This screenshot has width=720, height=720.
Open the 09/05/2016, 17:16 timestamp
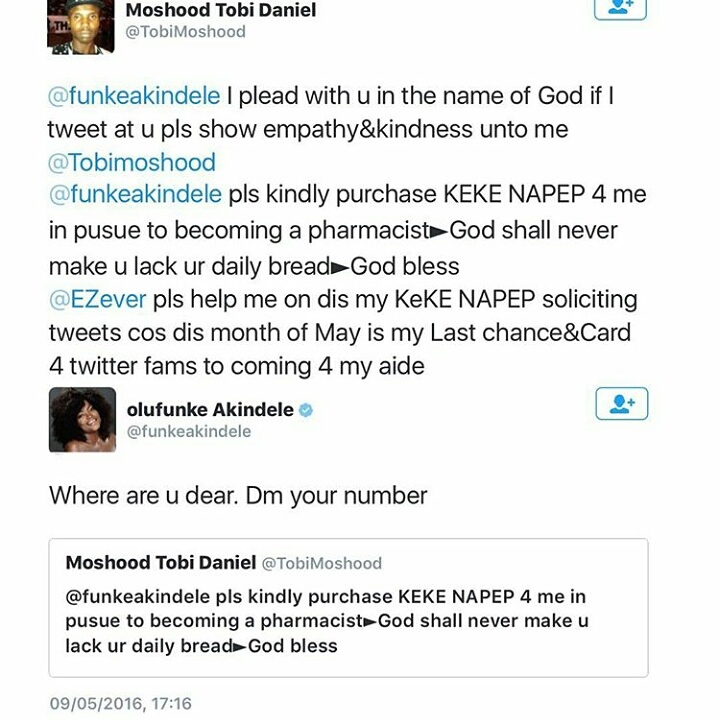click(x=121, y=704)
